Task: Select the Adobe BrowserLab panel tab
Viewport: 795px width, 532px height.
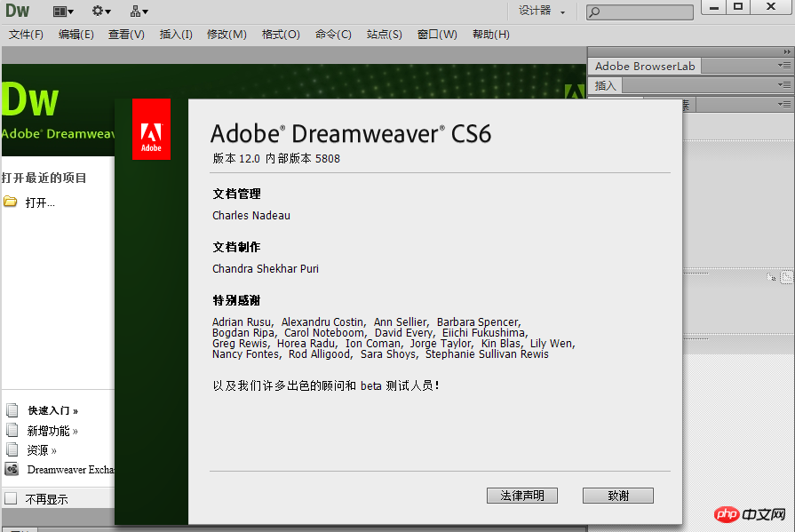Action: 644,66
